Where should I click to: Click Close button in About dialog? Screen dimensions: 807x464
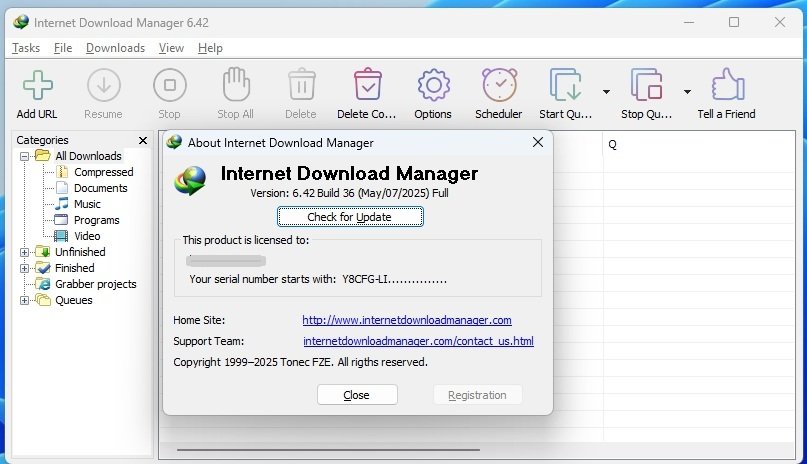pyautogui.click(x=357, y=395)
